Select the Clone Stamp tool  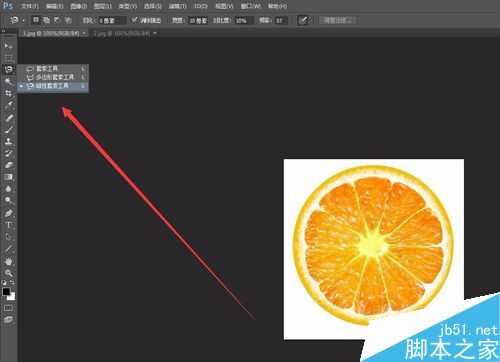[x=9, y=141]
